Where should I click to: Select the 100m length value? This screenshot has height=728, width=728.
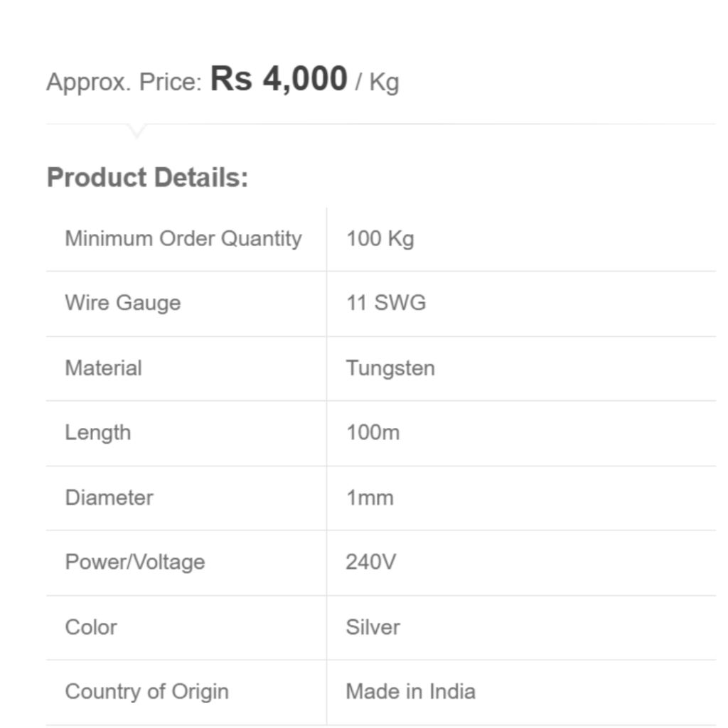pyautogui.click(x=373, y=433)
